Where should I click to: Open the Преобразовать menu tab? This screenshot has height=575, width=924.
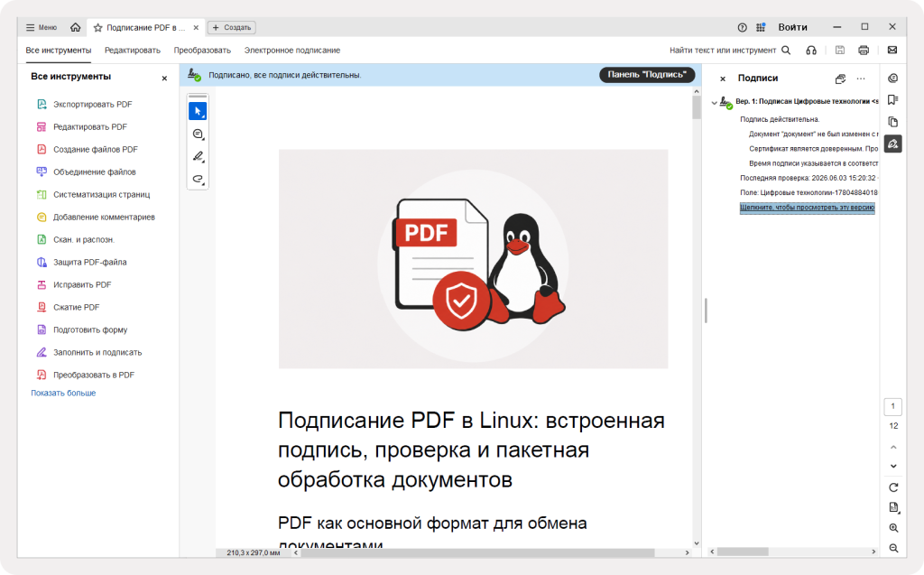tap(202, 51)
